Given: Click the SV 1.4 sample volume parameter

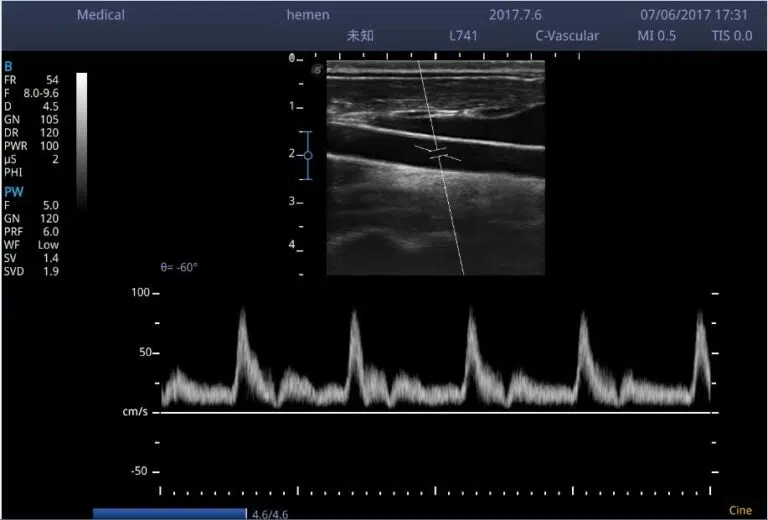Looking at the screenshot, I should [31, 258].
